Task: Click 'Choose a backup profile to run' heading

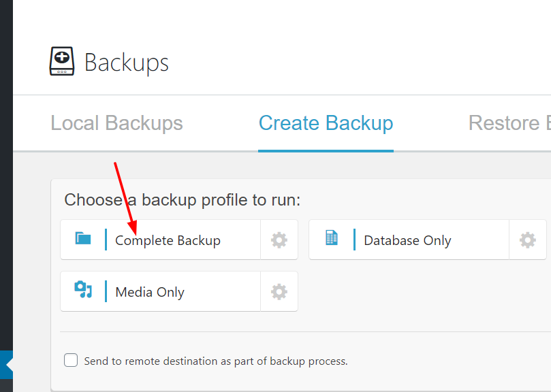Action: 182,200
